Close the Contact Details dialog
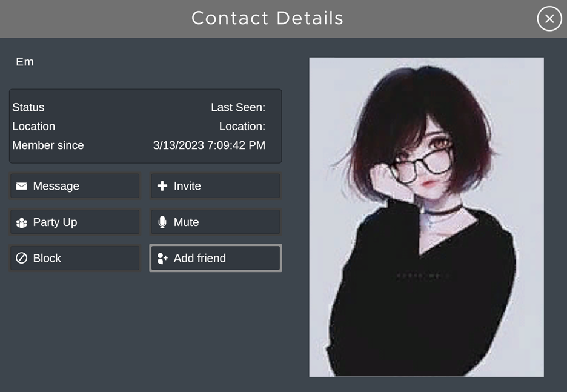The height and width of the screenshot is (392, 567). click(549, 18)
